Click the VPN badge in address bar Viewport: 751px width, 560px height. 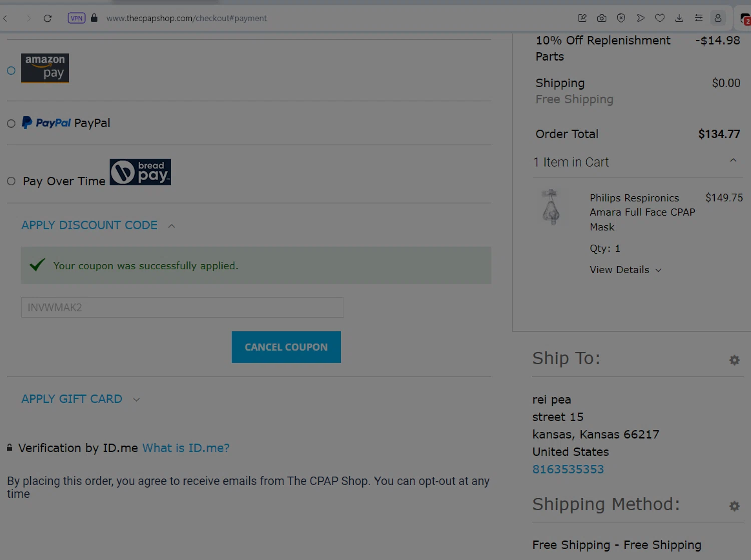click(x=76, y=18)
